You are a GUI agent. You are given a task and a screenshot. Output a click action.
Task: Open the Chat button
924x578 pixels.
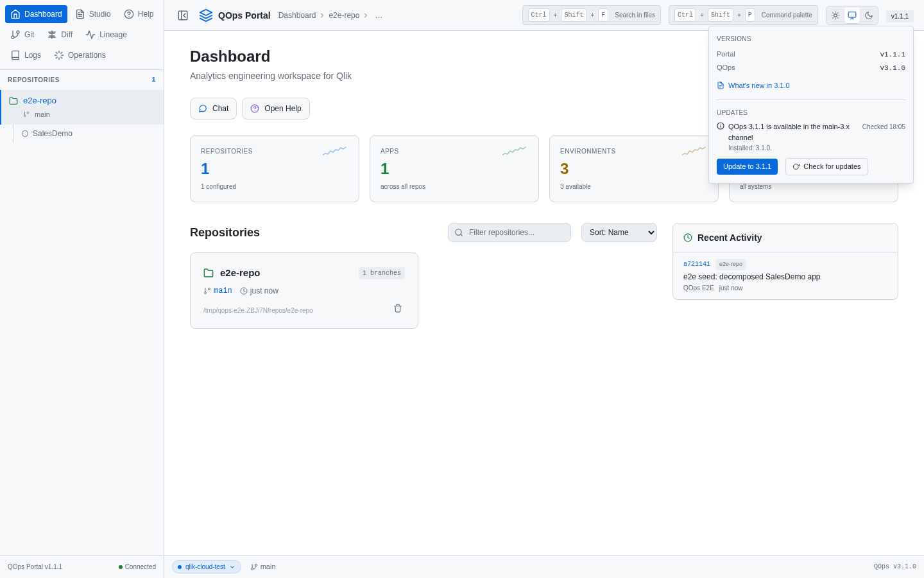tap(213, 109)
